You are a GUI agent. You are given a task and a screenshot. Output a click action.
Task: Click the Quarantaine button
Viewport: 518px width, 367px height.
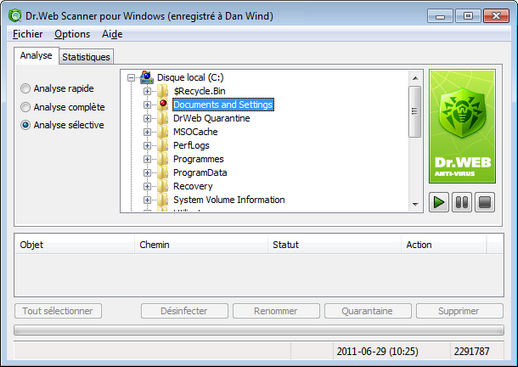[368, 311]
